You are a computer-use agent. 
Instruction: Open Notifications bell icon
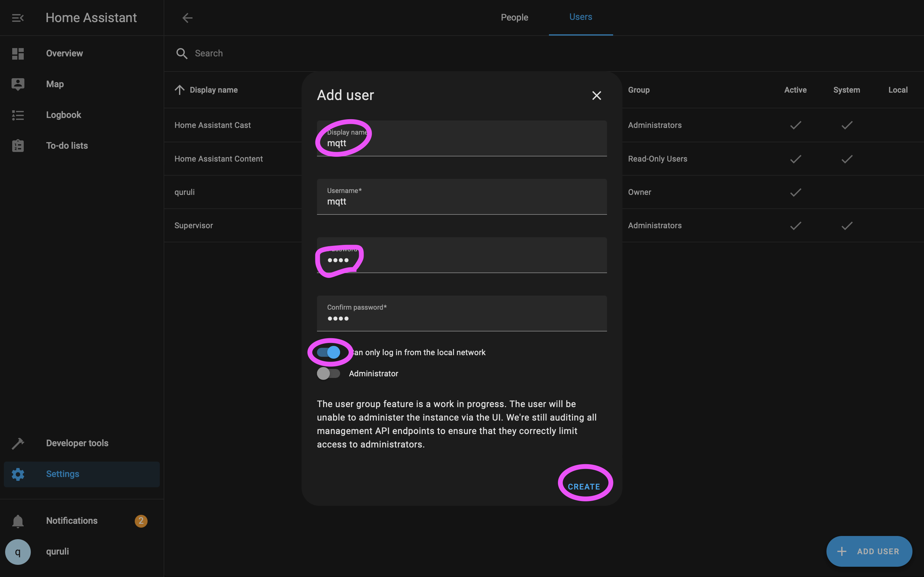click(18, 521)
